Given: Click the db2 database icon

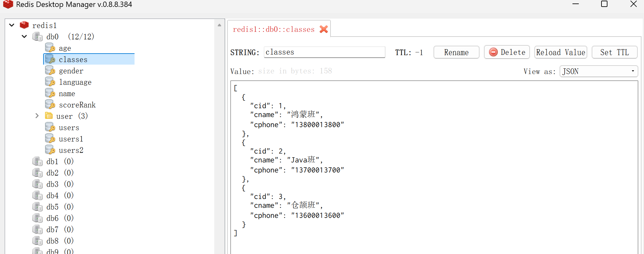Looking at the screenshot, I should [x=37, y=173].
